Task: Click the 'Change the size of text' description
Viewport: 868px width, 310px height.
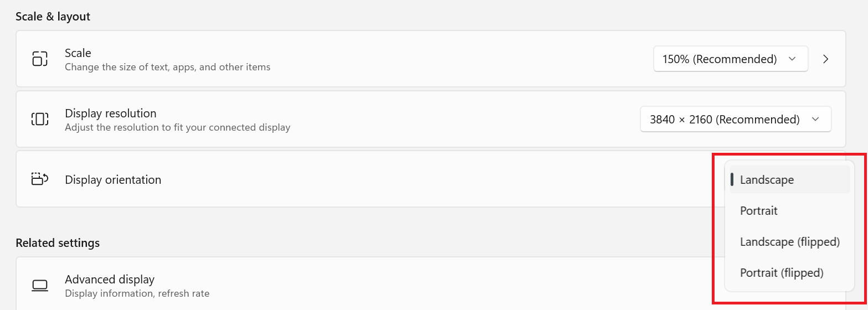Action: [x=167, y=68]
